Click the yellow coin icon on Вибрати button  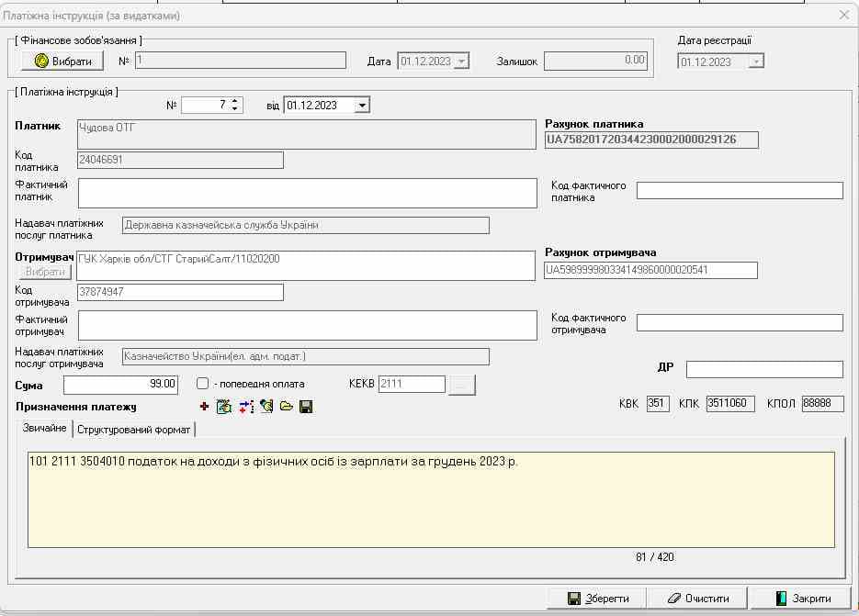[x=41, y=61]
